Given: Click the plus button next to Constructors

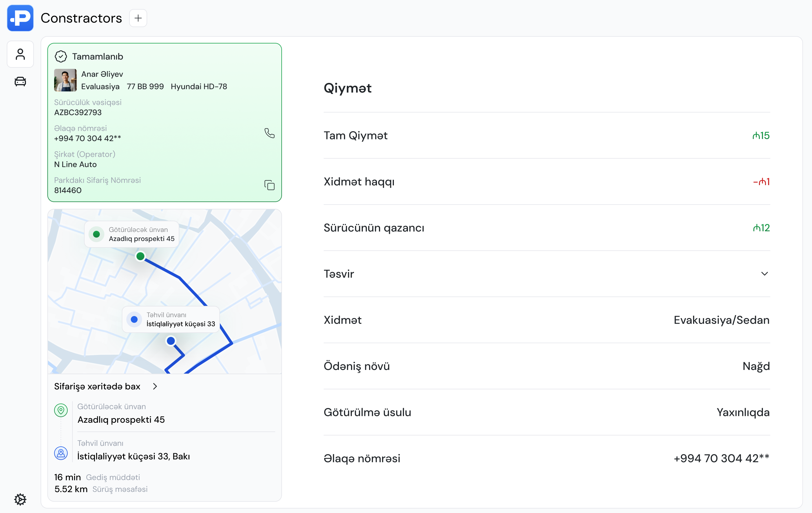Looking at the screenshot, I should click(138, 18).
